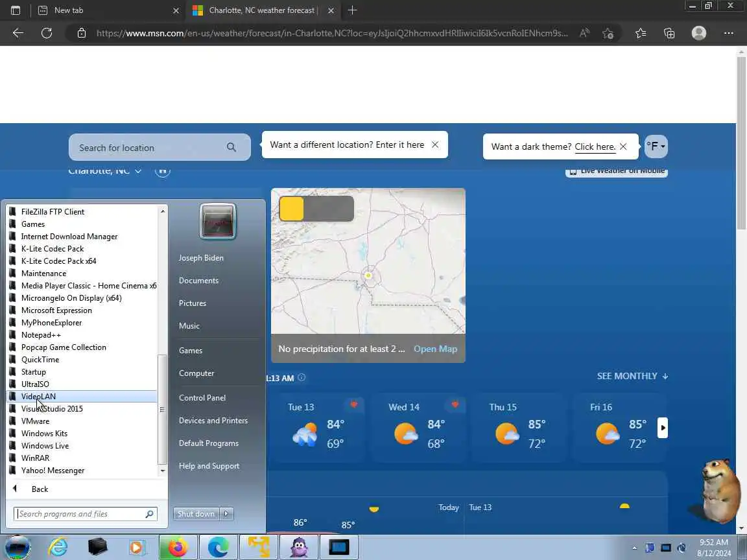Open the media player taskbar icon
This screenshot has height=560, width=747.
[x=137, y=547]
